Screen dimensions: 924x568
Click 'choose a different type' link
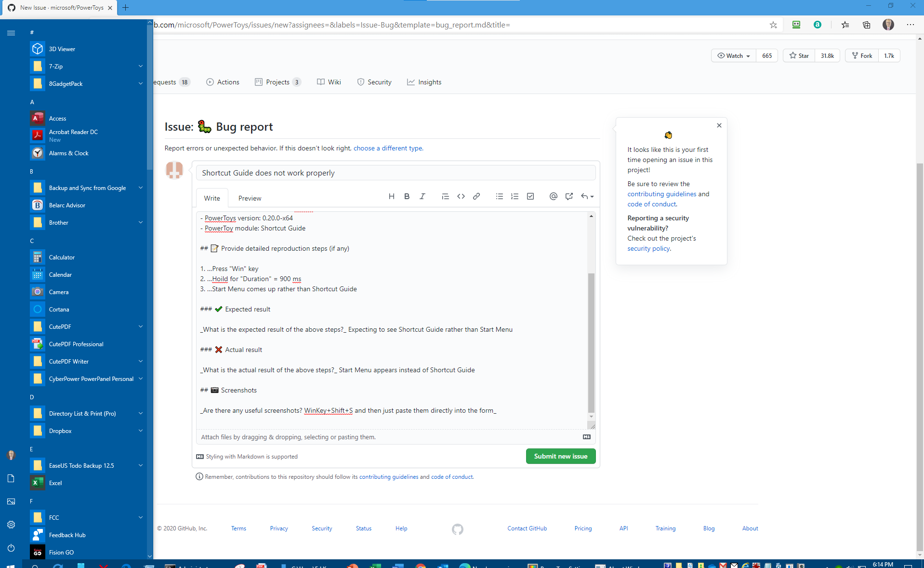[x=388, y=148]
